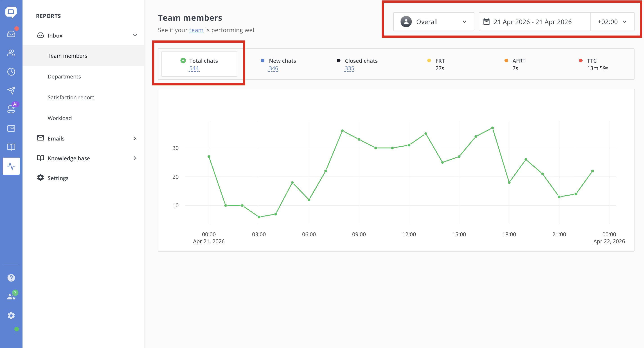Image resolution: width=644 pixels, height=348 pixels.
Task: Open the Satisfaction report item
Action: (71, 97)
